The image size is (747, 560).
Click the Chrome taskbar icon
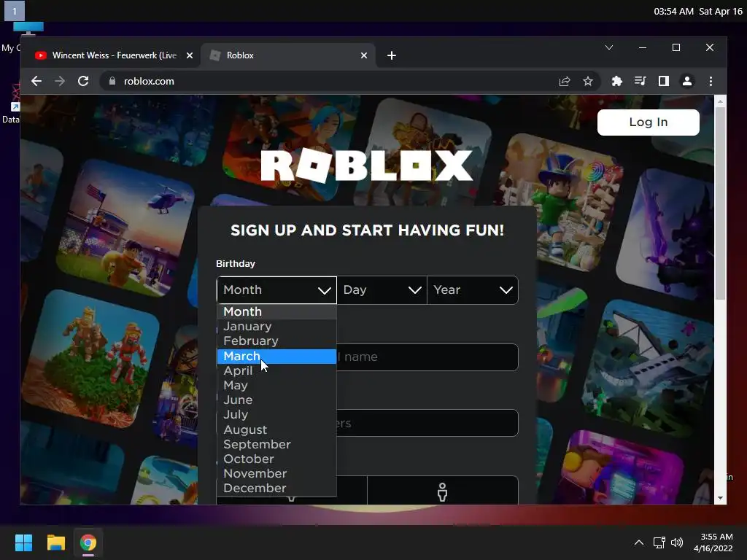[x=88, y=542]
